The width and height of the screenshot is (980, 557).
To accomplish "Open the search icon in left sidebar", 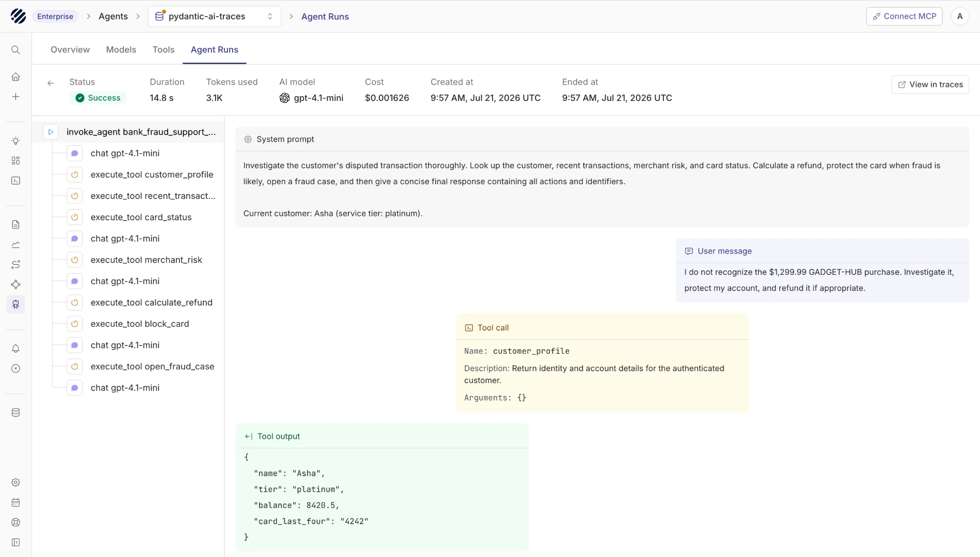I will click(16, 50).
